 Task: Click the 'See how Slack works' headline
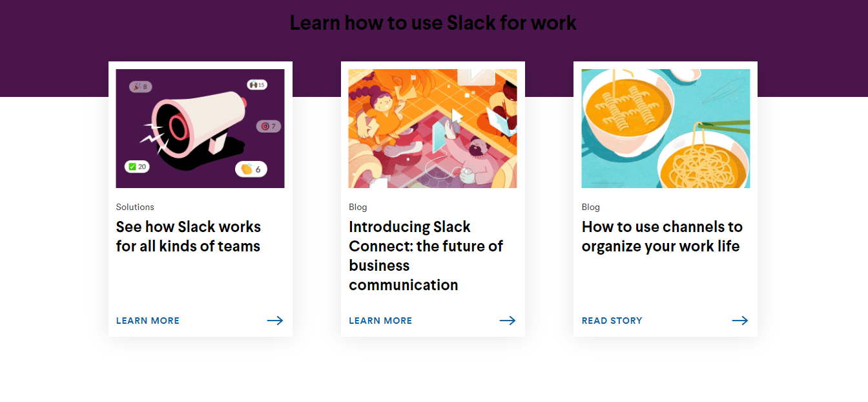click(x=188, y=236)
